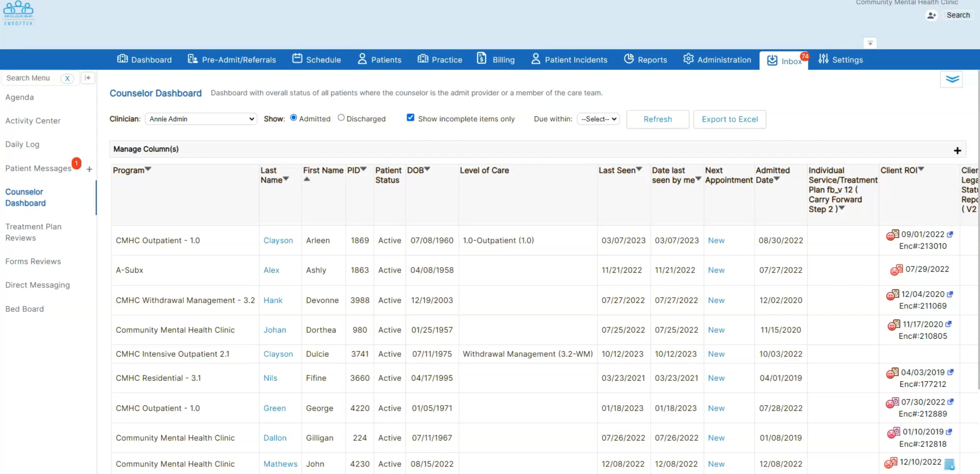Select the Admitted radio button
The width and height of the screenshot is (980, 474).
point(293,118)
